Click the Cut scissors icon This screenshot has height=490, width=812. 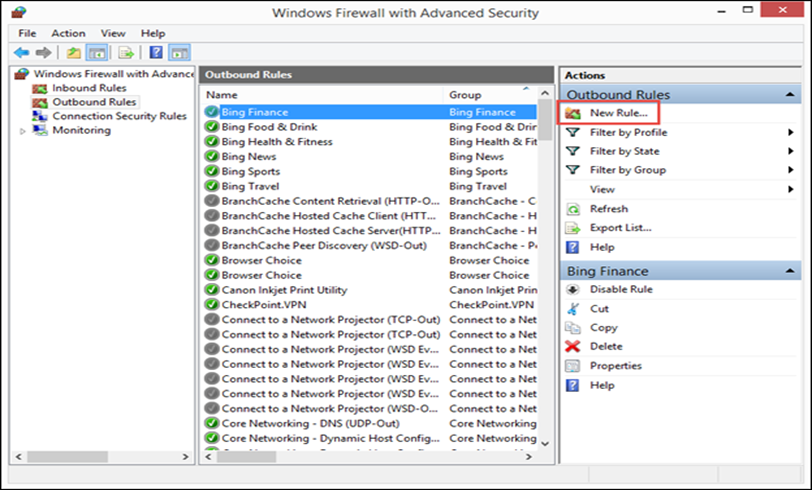click(573, 309)
